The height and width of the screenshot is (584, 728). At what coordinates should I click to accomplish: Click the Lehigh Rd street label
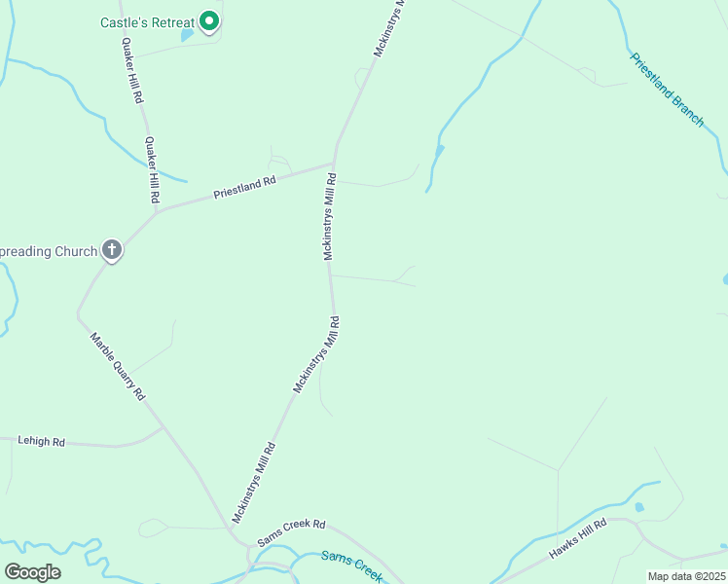coord(41,441)
